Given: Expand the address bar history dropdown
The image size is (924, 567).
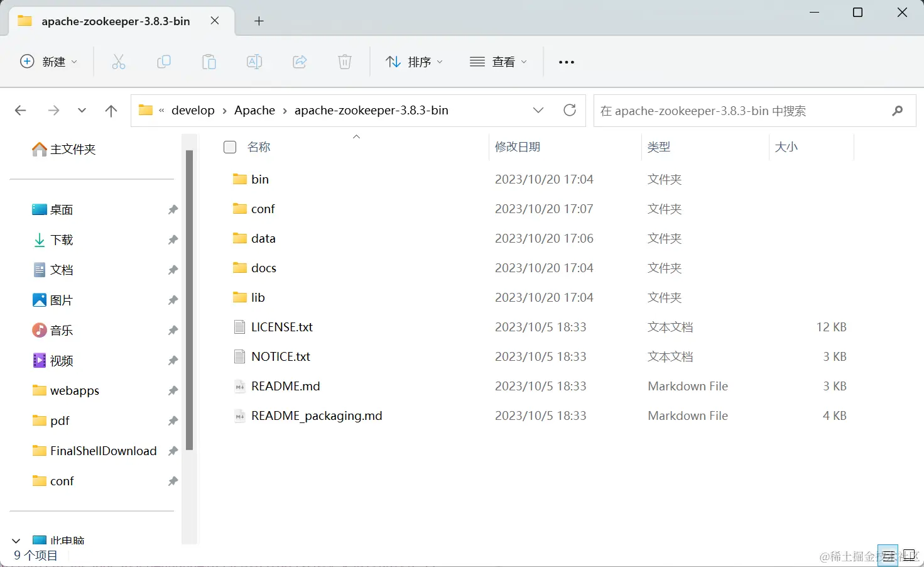Looking at the screenshot, I should coord(538,110).
